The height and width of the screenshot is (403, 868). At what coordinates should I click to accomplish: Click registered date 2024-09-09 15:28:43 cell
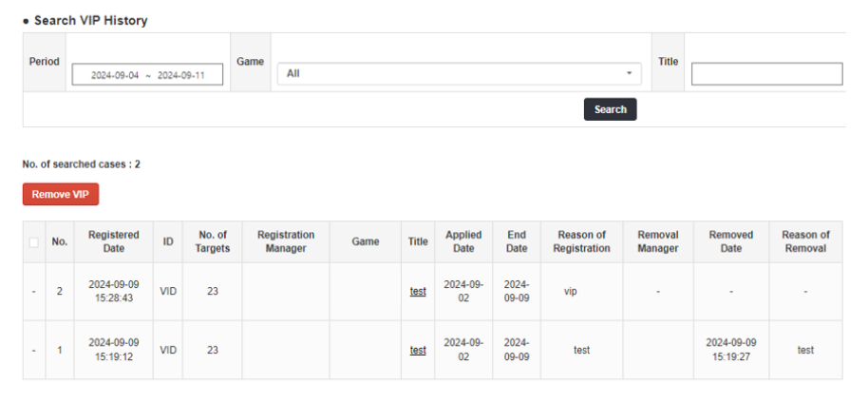point(113,292)
